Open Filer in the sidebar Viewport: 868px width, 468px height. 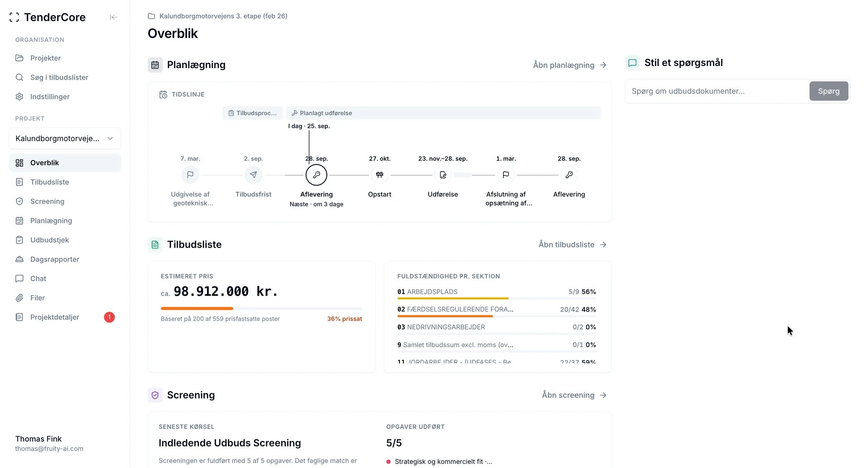point(65,298)
